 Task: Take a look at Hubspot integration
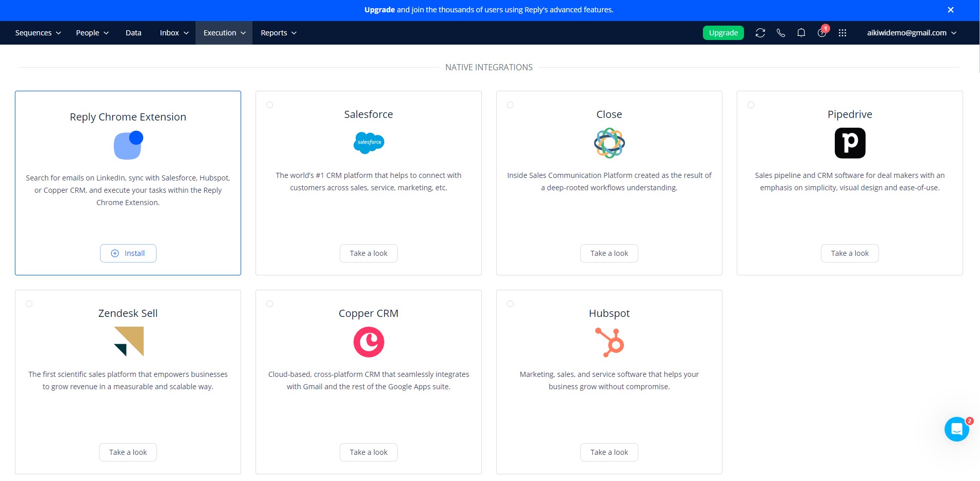point(610,452)
